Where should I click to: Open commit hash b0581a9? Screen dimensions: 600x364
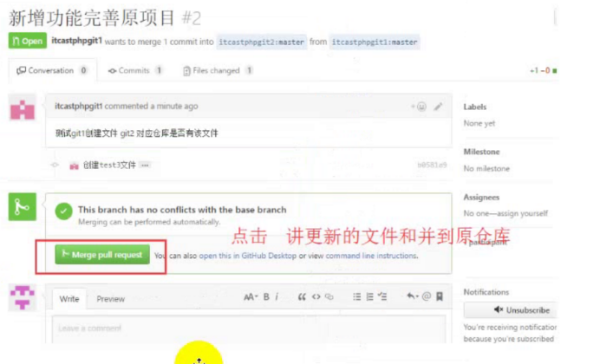(432, 165)
